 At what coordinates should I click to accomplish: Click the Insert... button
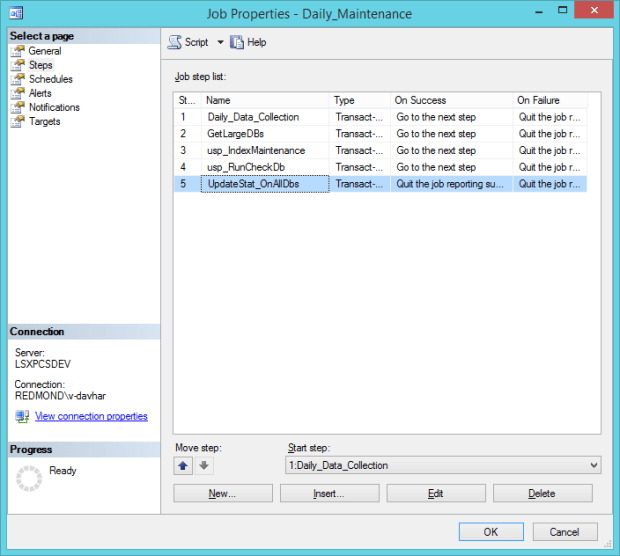tap(329, 493)
